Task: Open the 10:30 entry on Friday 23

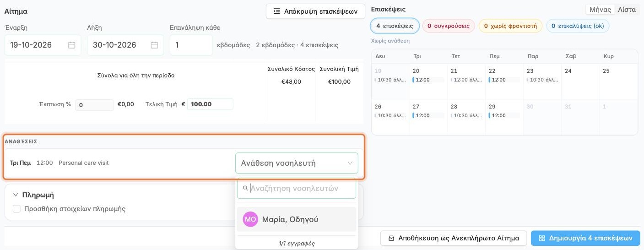Action: (x=542, y=80)
